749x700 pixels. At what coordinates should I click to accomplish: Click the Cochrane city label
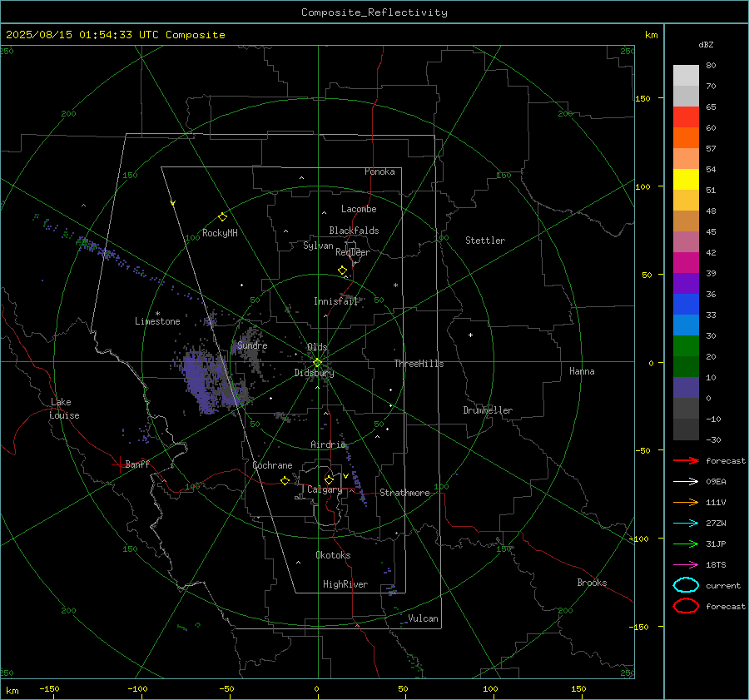coord(272,465)
